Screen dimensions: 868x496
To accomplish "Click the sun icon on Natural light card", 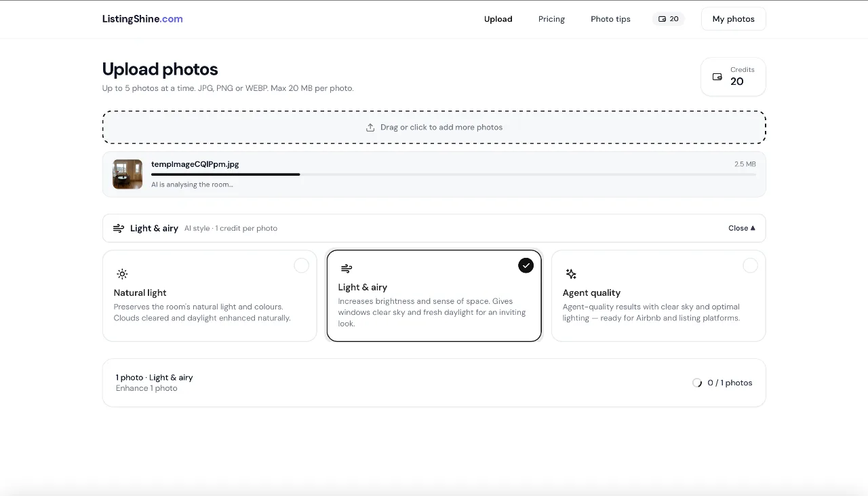I will pos(122,274).
